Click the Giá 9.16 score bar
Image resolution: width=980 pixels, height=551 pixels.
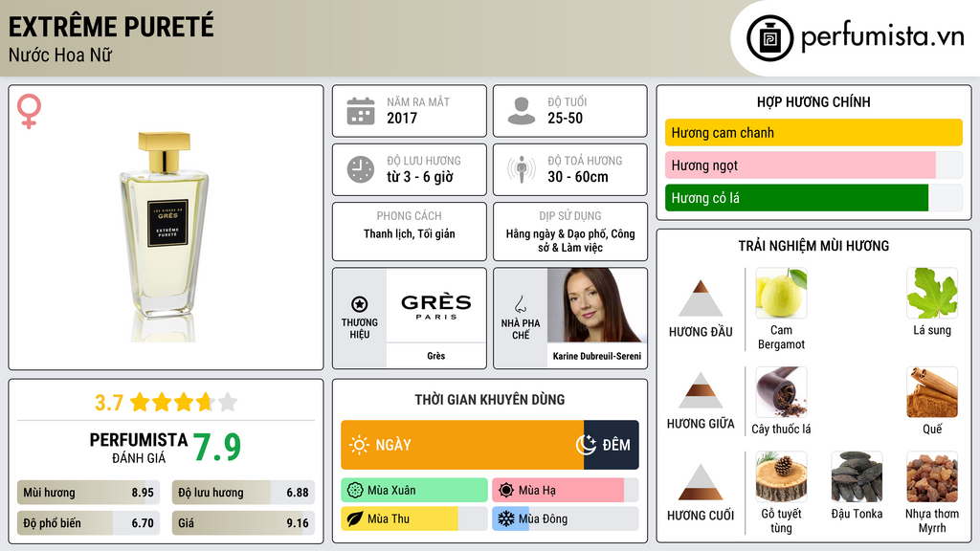point(243,523)
